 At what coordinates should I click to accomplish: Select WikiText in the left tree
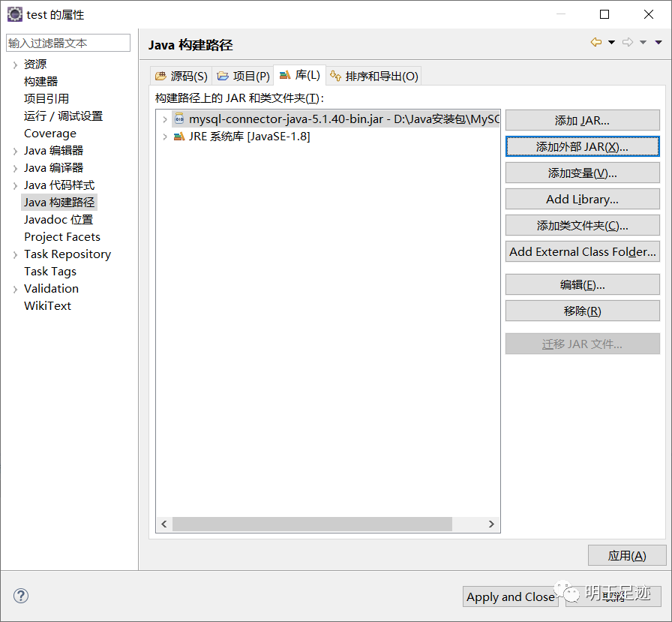tap(47, 306)
